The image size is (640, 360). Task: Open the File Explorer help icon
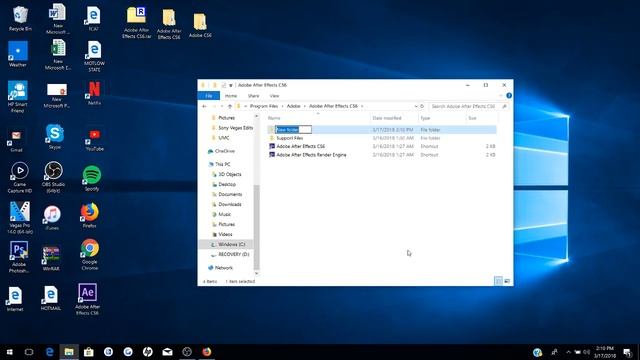click(x=509, y=96)
